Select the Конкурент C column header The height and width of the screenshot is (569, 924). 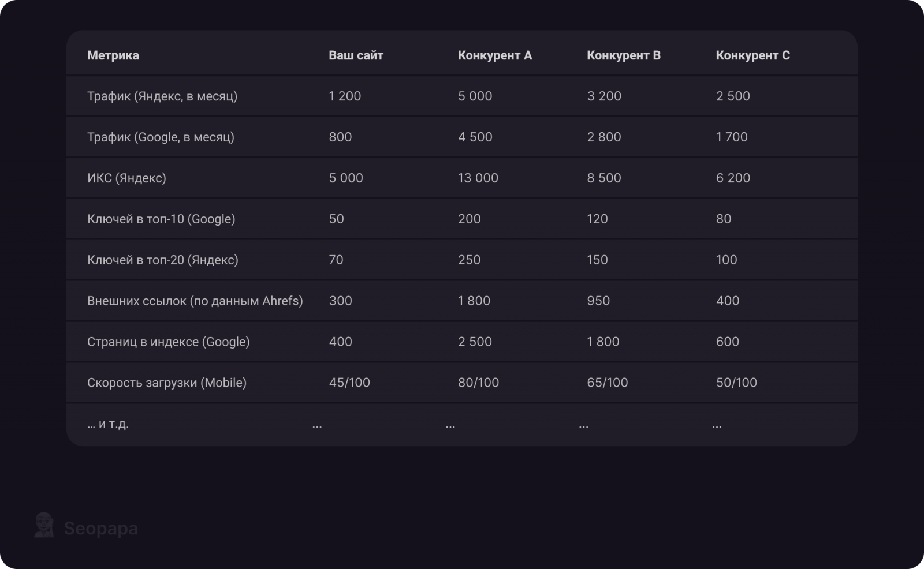coord(752,55)
